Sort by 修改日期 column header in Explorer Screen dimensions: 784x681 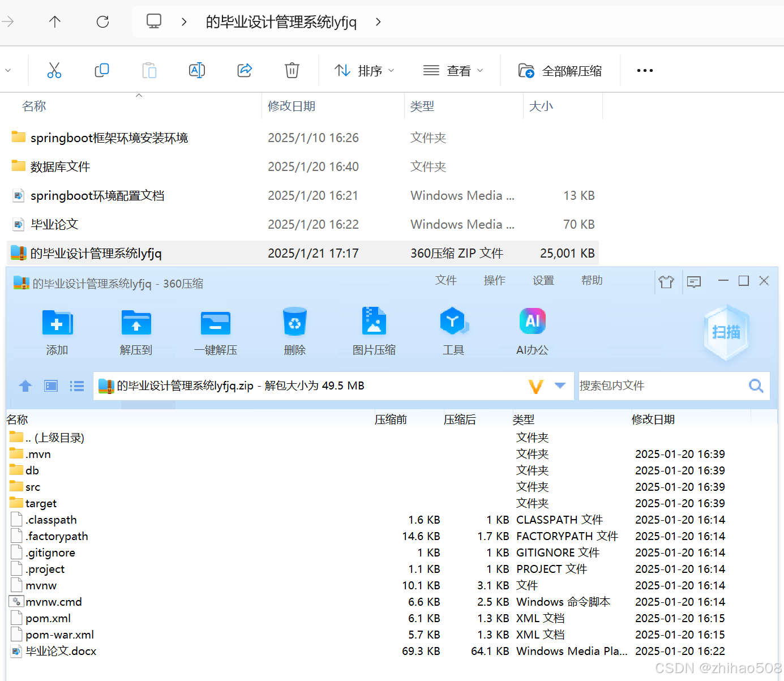tap(292, 106)
